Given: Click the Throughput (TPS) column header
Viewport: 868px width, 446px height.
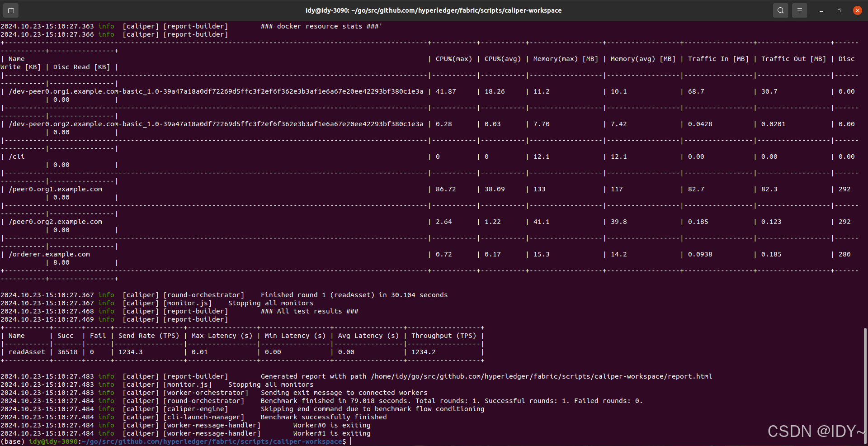Looking at the screenshot, I should 443,336.
